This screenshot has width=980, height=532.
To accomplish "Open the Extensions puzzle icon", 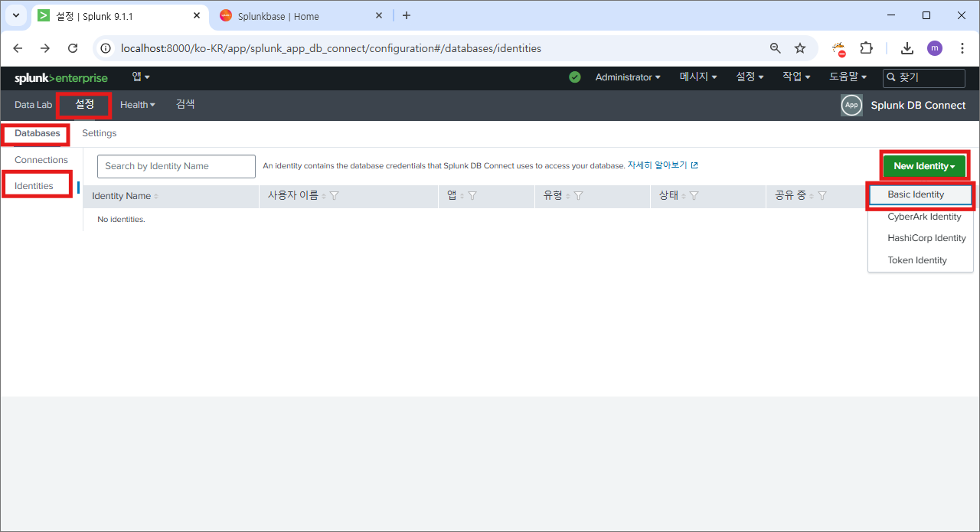I will coord(866,48).
